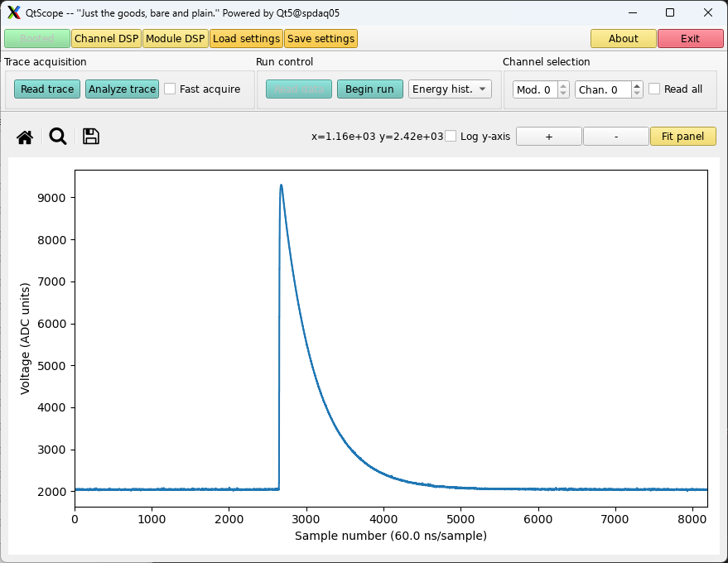Click the trace peak on the plot

coord(282,185)
